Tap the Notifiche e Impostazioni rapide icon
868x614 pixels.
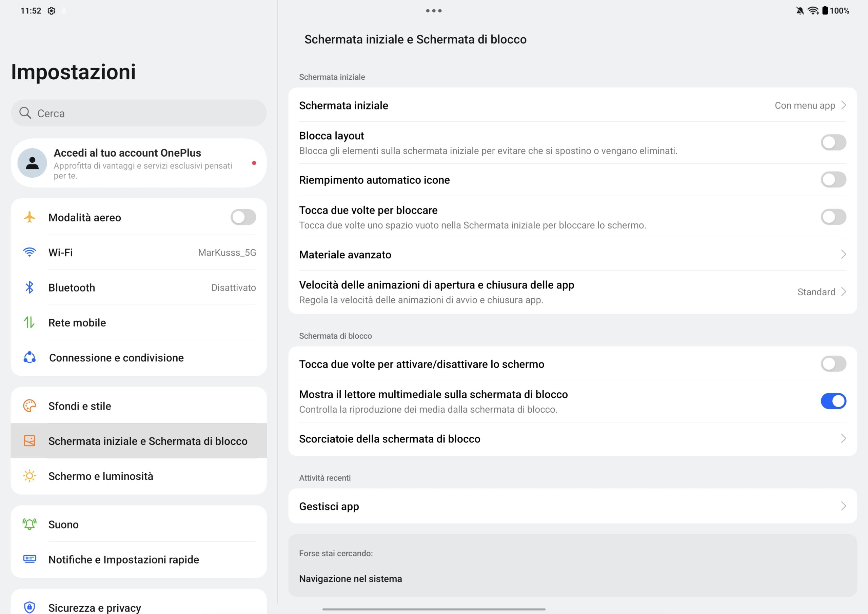pyautogui.click(x=29, y=559)
